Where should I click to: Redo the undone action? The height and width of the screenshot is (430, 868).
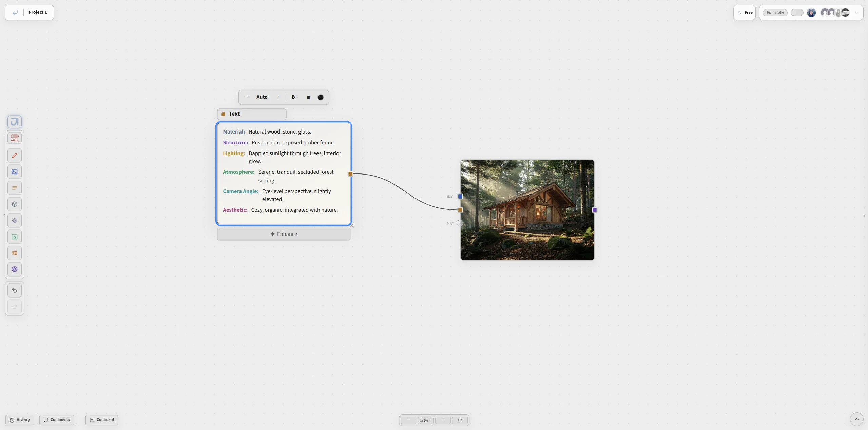pyautogui.click(x=15, y=307)
